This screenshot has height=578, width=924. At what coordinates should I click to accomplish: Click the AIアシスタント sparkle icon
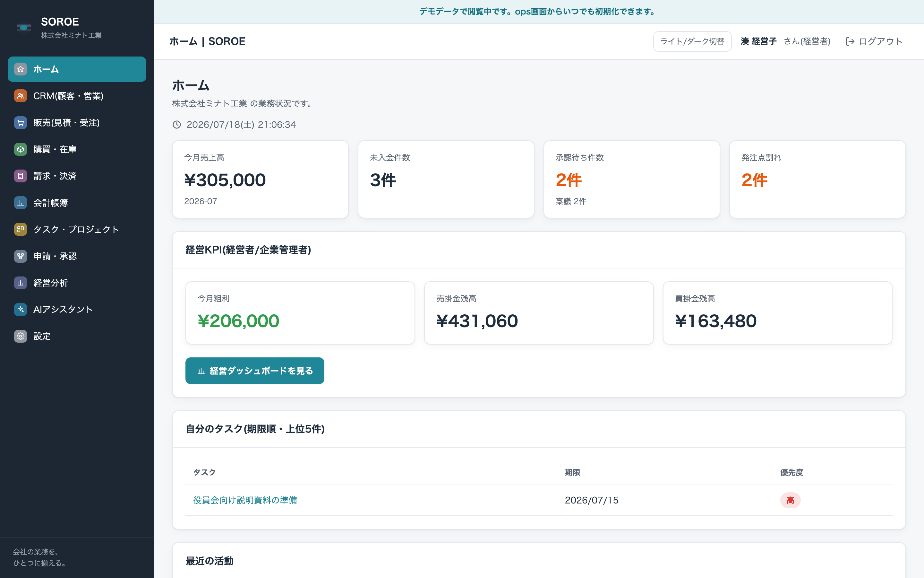tap(21, 309)
